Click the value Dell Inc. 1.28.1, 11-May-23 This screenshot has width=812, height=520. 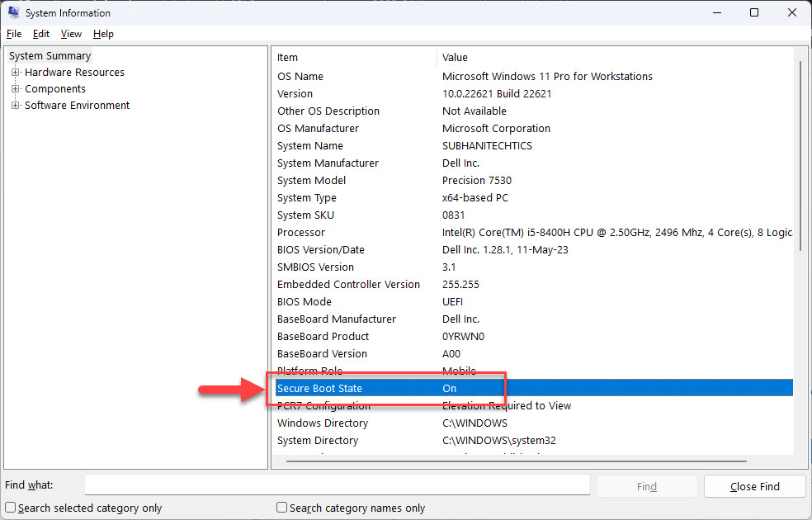click(505, 249)
